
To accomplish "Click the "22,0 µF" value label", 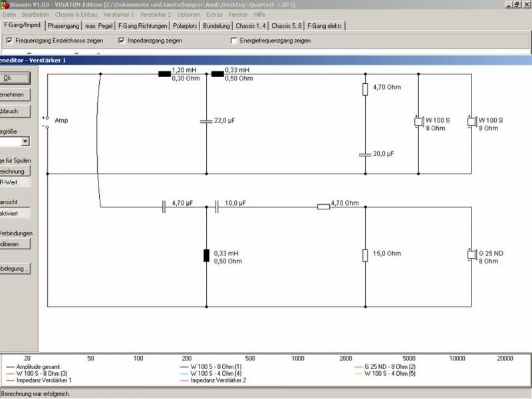I will (x=224, y=120).
